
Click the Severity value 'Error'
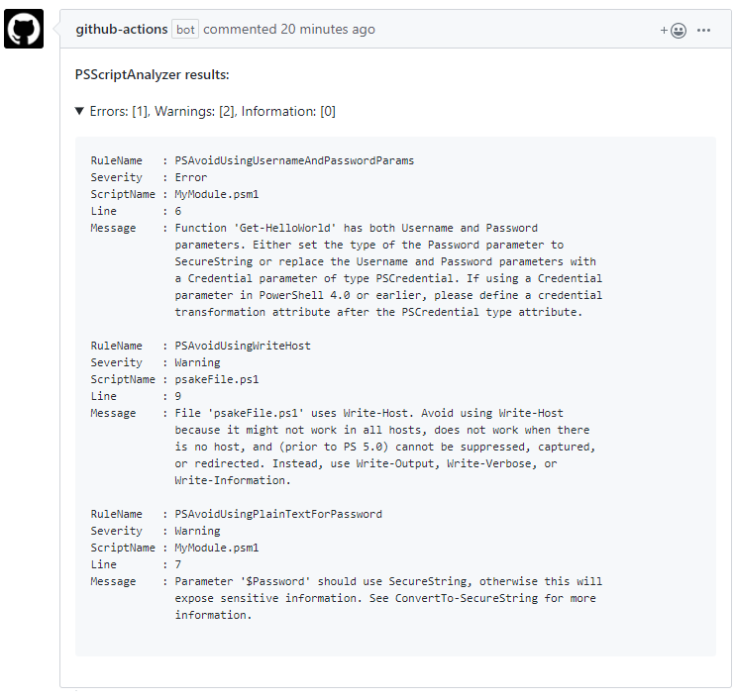click(191, 177)
